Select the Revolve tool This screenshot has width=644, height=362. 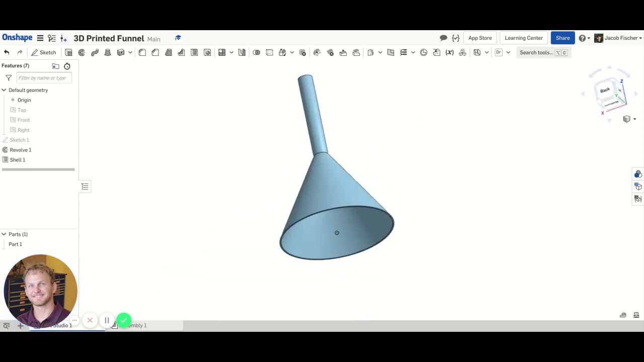(x=82, y=52)
